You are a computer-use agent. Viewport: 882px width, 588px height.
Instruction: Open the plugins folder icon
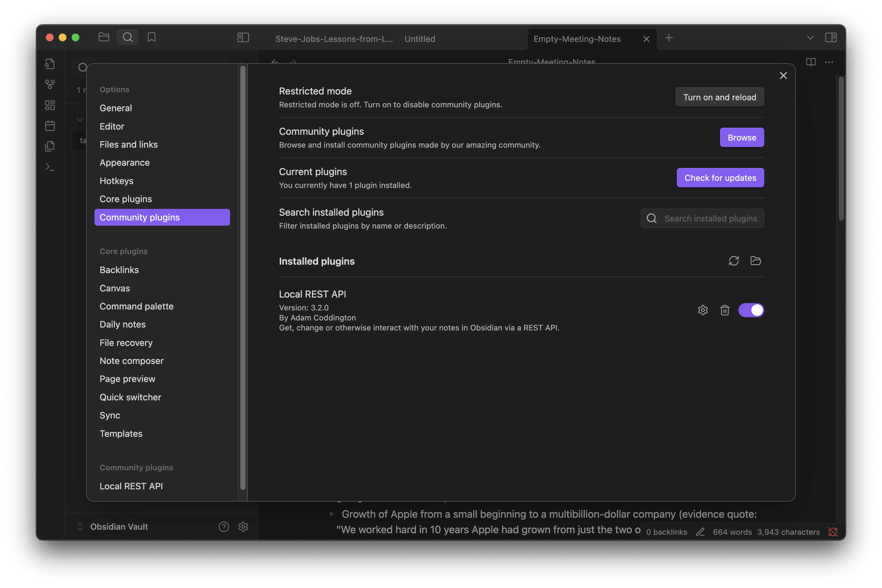coord(755,260)
